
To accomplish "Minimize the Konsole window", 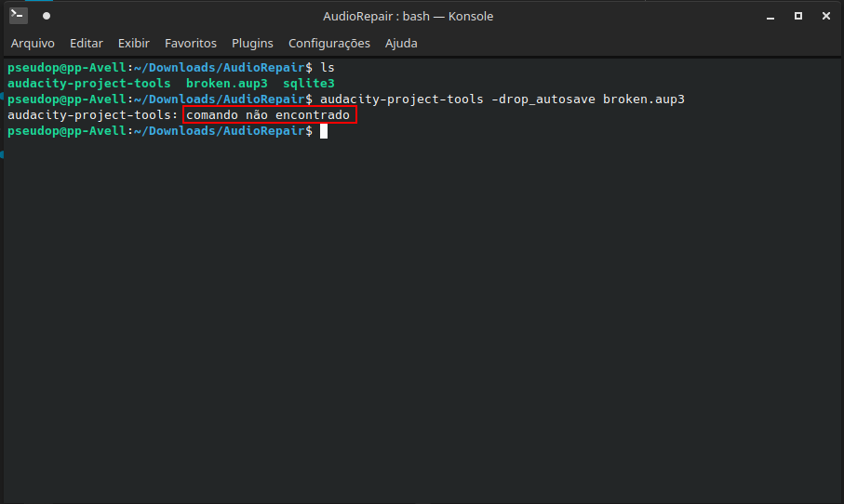I will click(770, 16).
